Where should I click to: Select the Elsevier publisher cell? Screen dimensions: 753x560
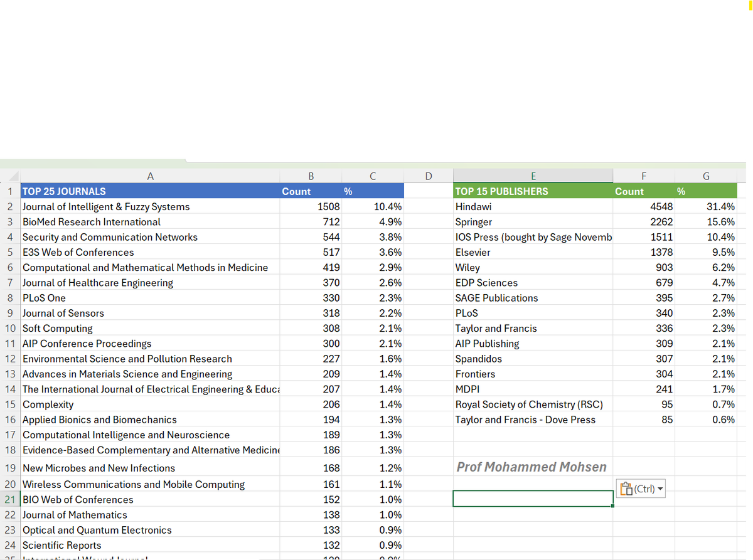click(x=533, y=252)
